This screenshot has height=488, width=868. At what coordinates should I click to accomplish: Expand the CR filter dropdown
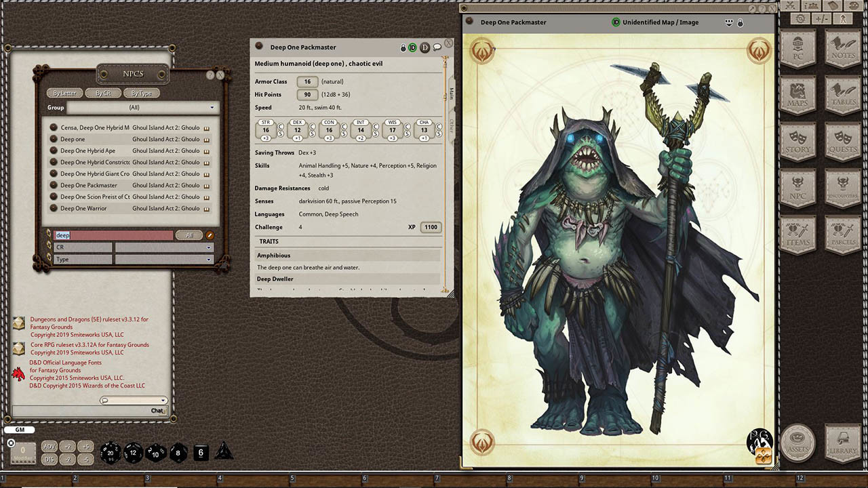coord(163,247)
